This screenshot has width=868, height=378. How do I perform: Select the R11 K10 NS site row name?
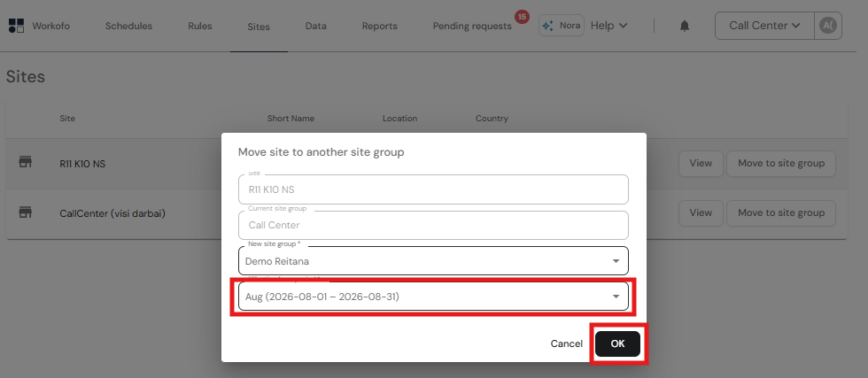click(82, 164)
